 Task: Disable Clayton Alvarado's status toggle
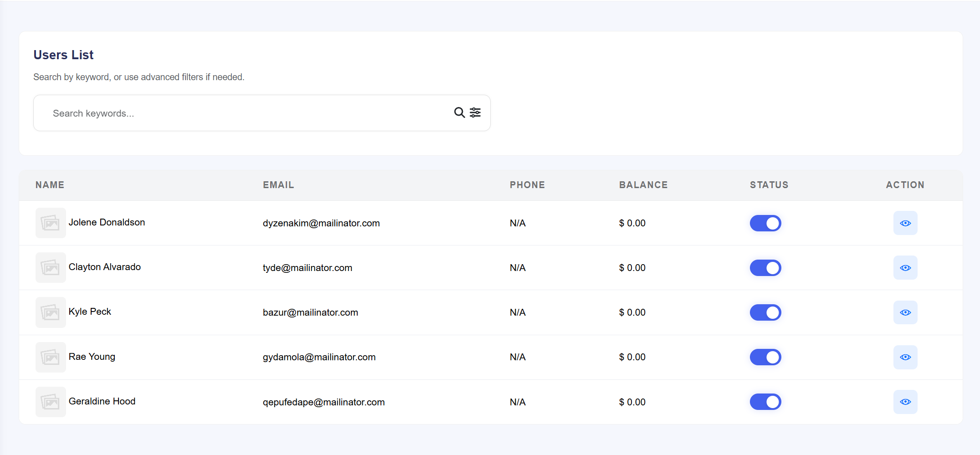tap(765, 268)
